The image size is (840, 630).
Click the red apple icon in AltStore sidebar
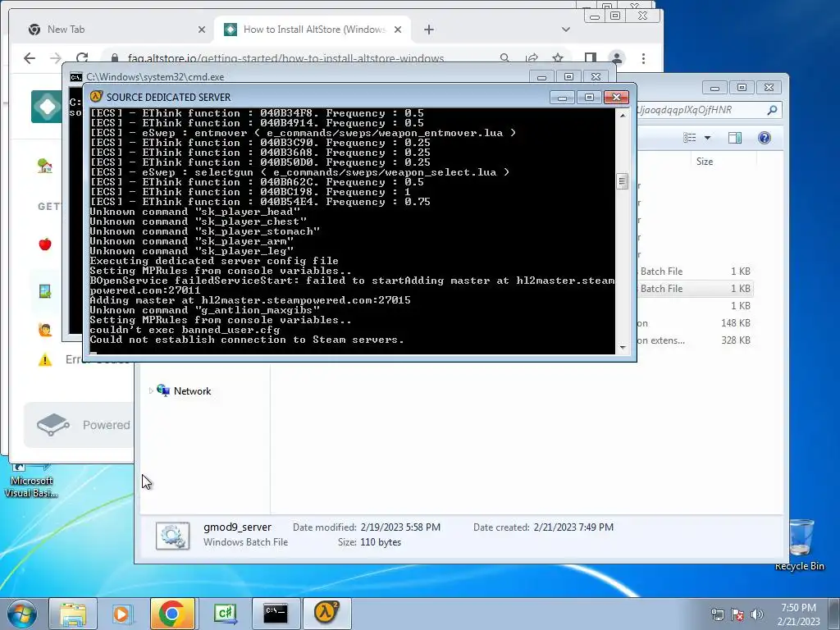click(x=45, y=244)
